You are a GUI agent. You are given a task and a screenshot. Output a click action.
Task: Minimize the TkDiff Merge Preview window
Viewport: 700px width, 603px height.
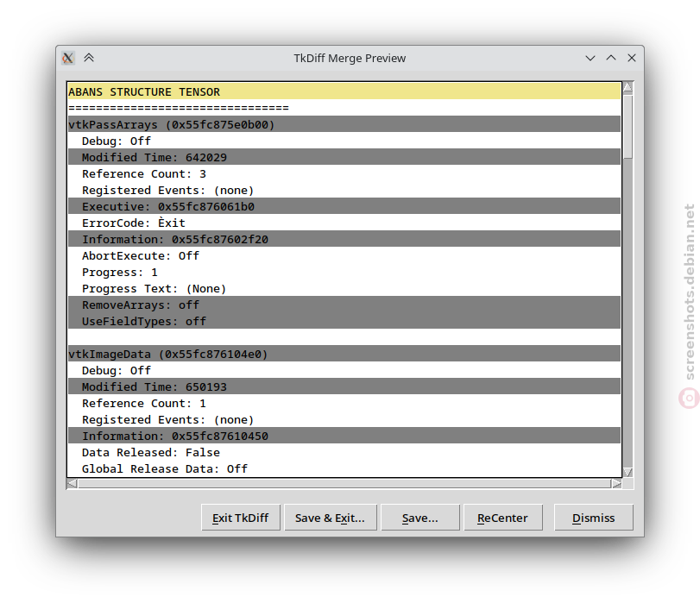click(x=590, y=58)
